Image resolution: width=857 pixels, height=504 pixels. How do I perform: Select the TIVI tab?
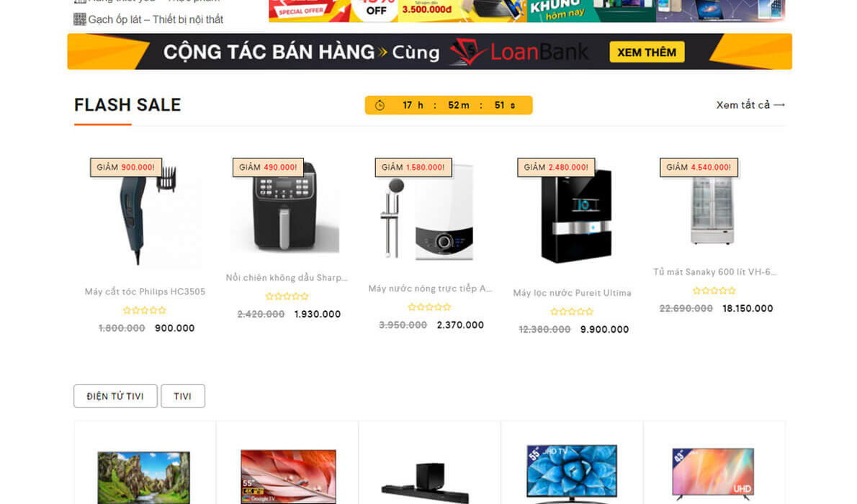(x=182, y=396)
